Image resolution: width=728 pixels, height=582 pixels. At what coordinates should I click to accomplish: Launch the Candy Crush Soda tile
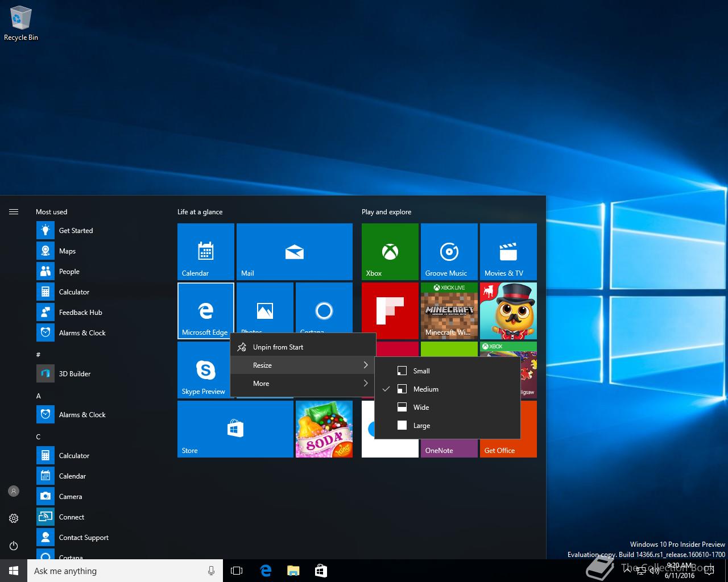[x=324, y=429]
